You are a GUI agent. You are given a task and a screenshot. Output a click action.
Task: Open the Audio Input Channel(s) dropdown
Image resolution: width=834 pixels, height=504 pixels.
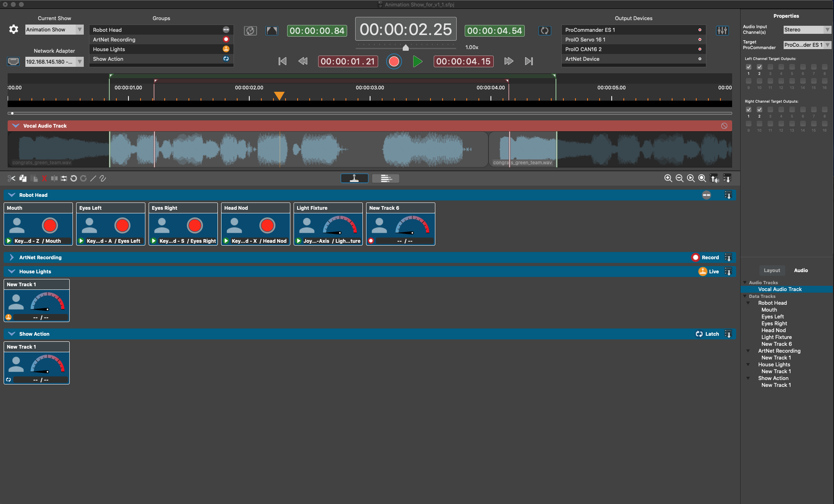click(x=807, y=30)
